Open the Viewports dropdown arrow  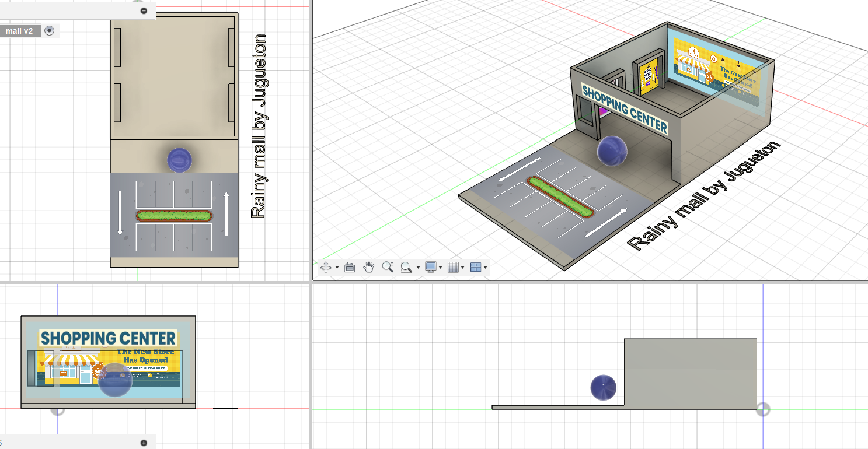tap(486, 268)
